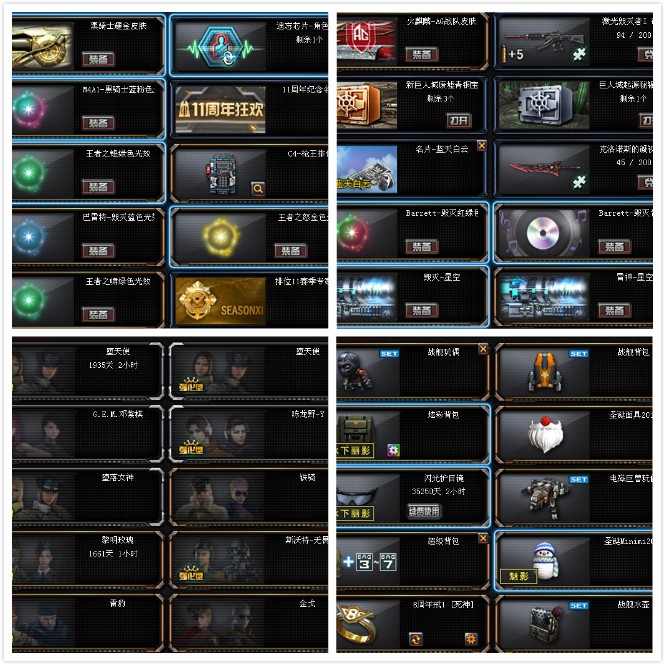Select the Barrett music disc icon
665x665 pixels.
click(x=544, y=233)
